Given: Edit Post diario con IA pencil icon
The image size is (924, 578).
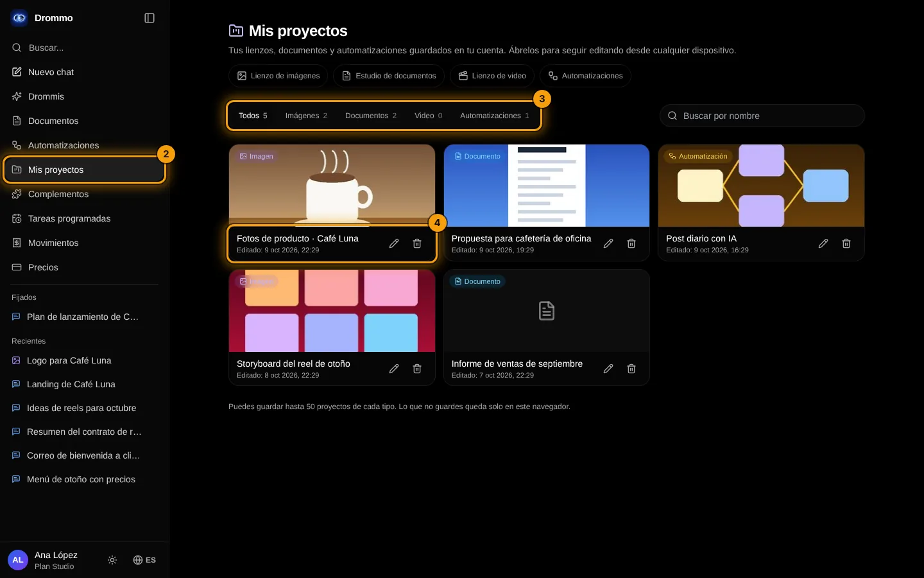Looking at the screenshot, I should pyautogui.click(x=823, y=243).
